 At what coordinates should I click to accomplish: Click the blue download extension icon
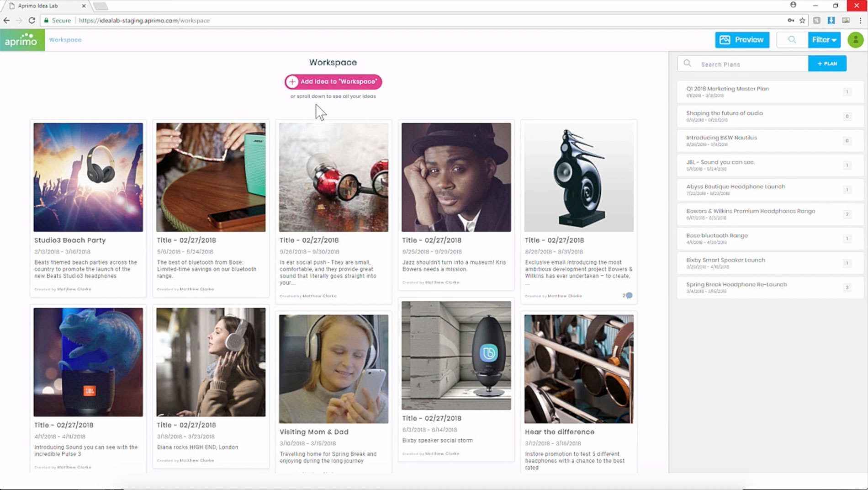point(831,20)
